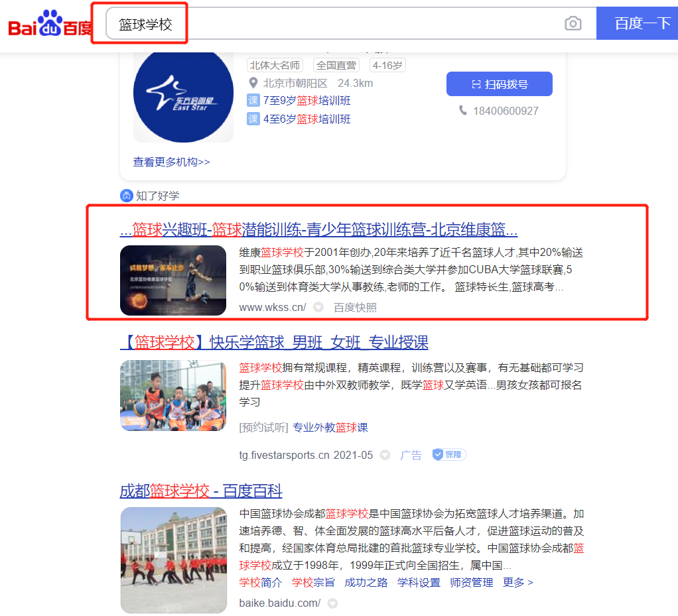
Task: Click the 篮球学校拥有常规课程 description text
Action: (411, 385)
